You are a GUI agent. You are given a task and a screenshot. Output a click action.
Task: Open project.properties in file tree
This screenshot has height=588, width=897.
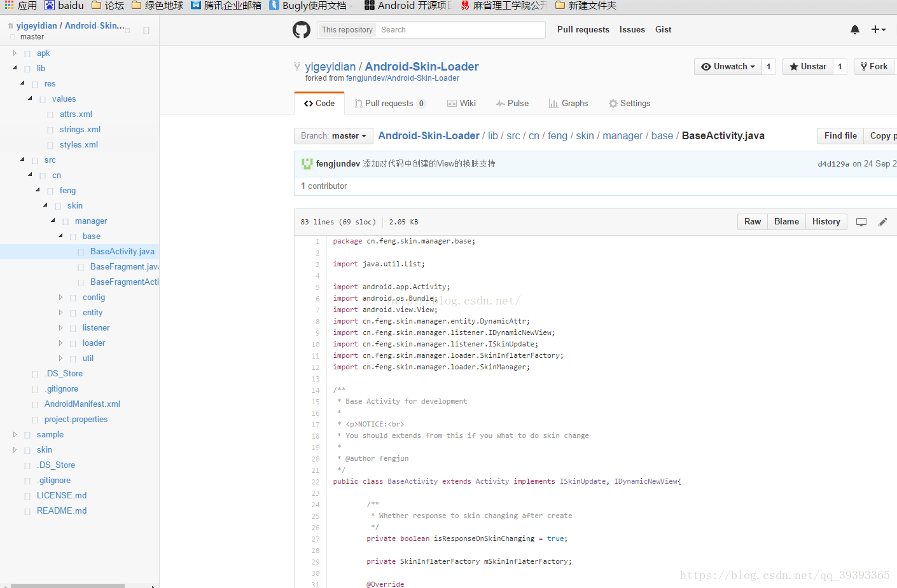(76, 420)
